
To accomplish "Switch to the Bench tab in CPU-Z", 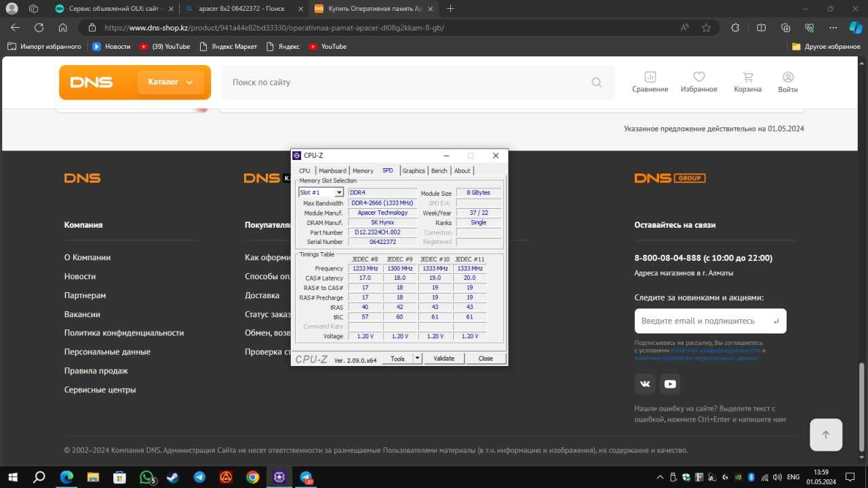I will [439, 171].
